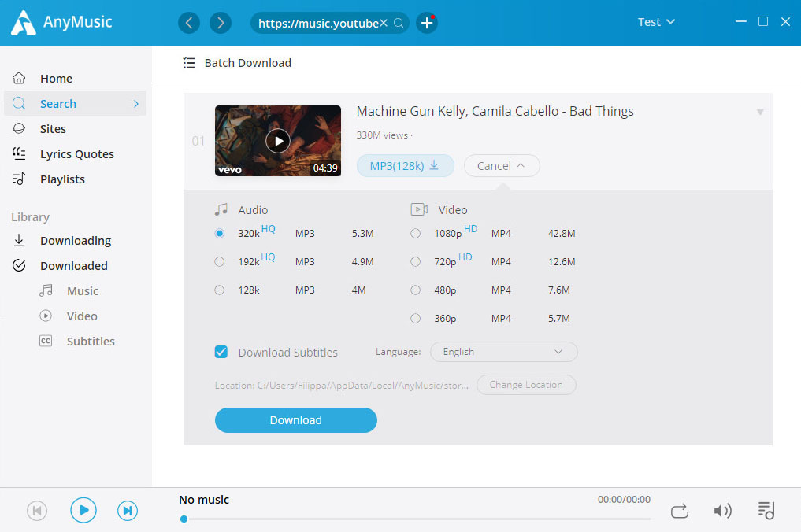
Task: Click the playback progress slider handle
Action: pyautogui.click(x=184, y=519)
